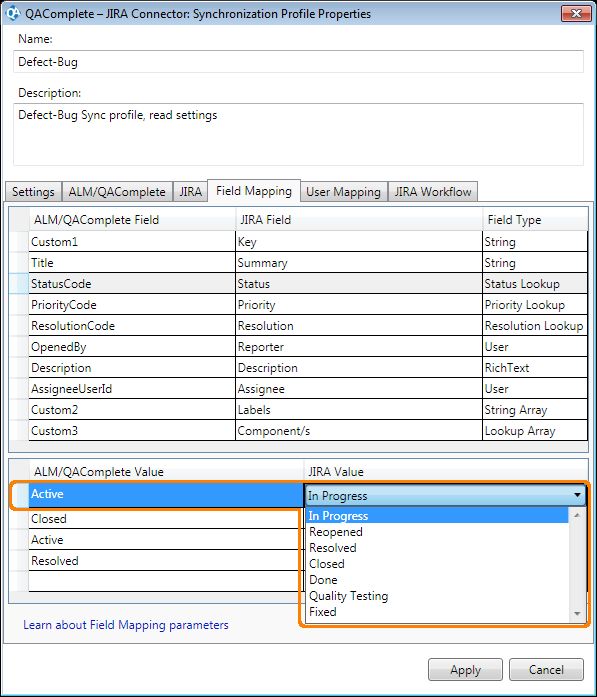597x697 pixels.
Task: Click the JIRA Value column header
Action: (x=446, y=472)
